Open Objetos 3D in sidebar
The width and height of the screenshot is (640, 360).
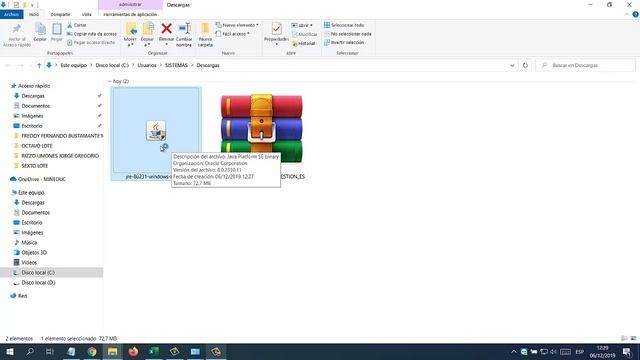[x=34, y=253]
